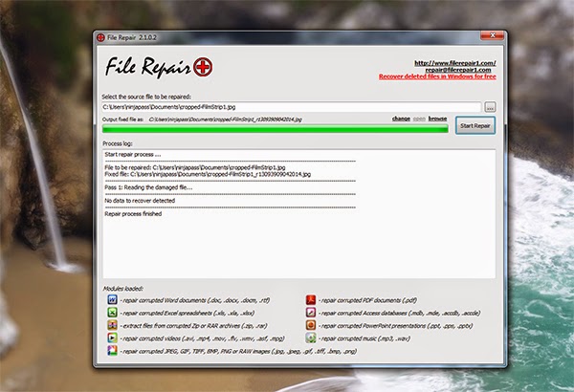Click 'repair corrupted Excel spreadsheets' description
This screenshot has height=392, width=574.
(188, 313)
